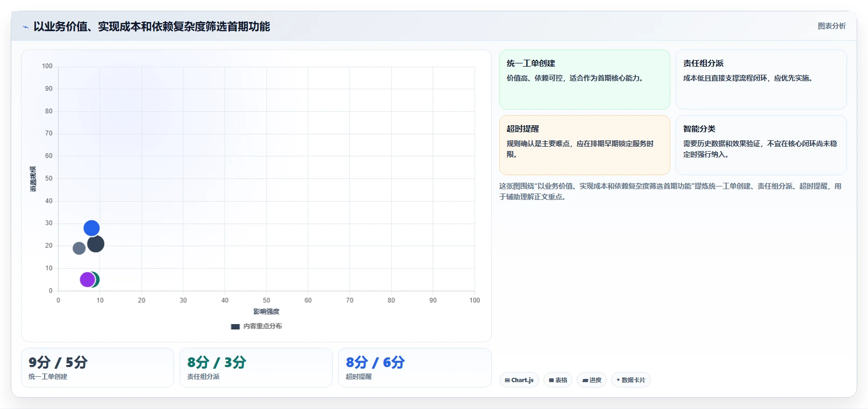The height and width of the screenshot is (409, 868).
Task: Click the text 需要历史数据和效果验证
Action: pos(721,143)
